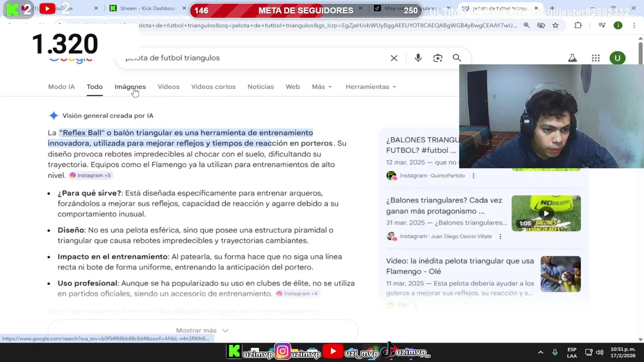Open ¿Balones triangulares? Cada vez ganan link
This screenshot has width=644, height=362.
tap(444, 206)
